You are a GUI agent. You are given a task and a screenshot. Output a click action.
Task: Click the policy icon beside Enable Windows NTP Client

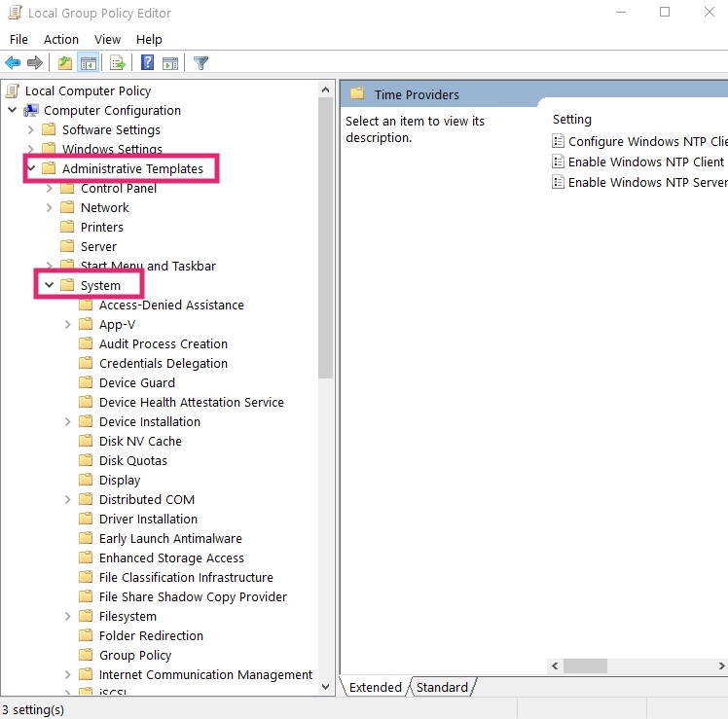coord(558,162)
